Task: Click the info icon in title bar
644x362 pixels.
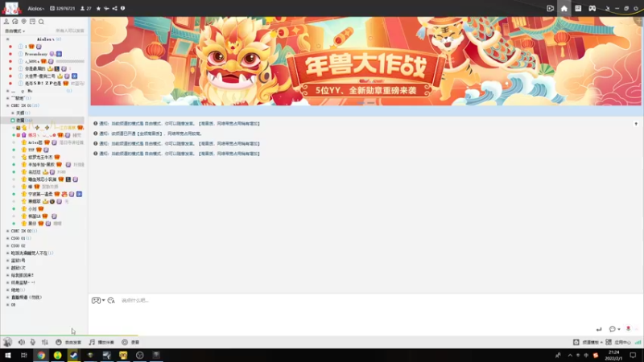Action: [x=122, y=8]
